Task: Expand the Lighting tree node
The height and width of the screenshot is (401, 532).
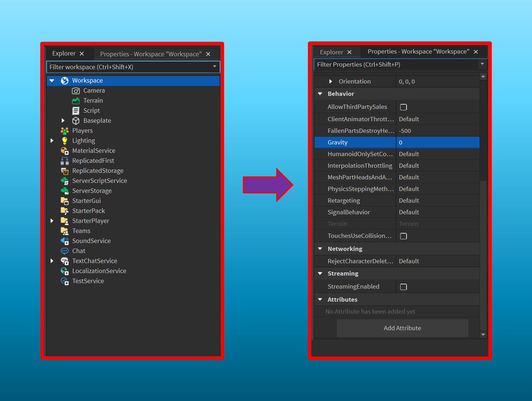Action: tap(52, 141)
